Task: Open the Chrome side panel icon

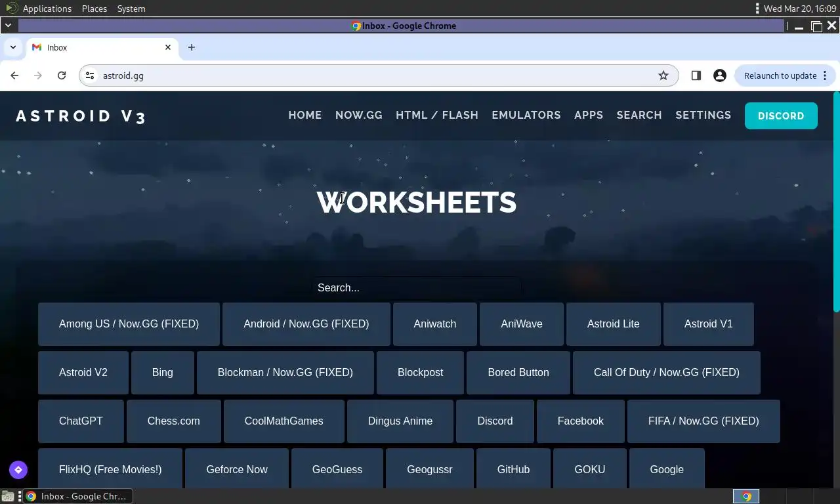Action: (x=696, y=75)
